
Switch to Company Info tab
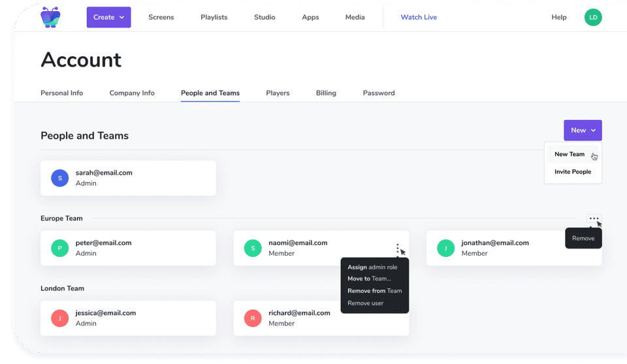pyautogui.click(x=132, y=93)
